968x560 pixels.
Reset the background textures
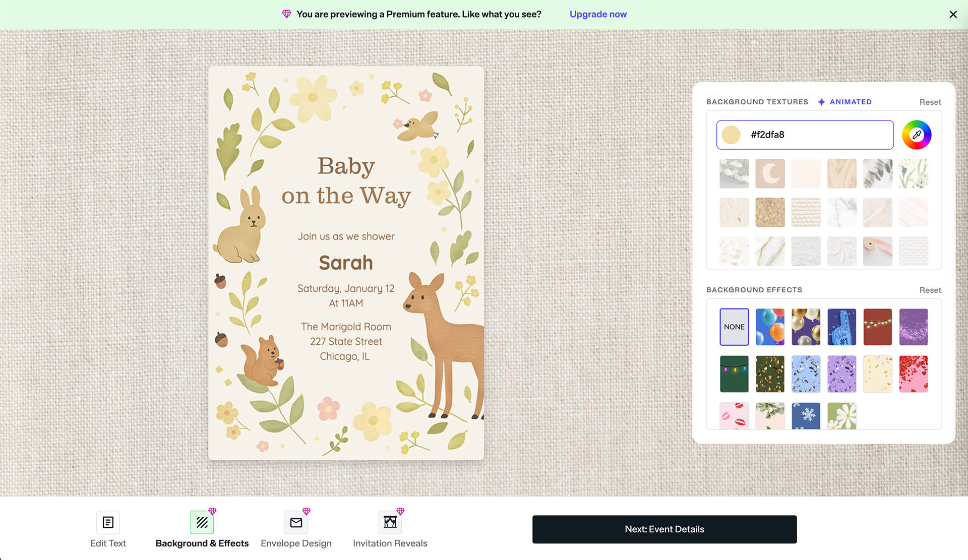click(x=930, y=102)
